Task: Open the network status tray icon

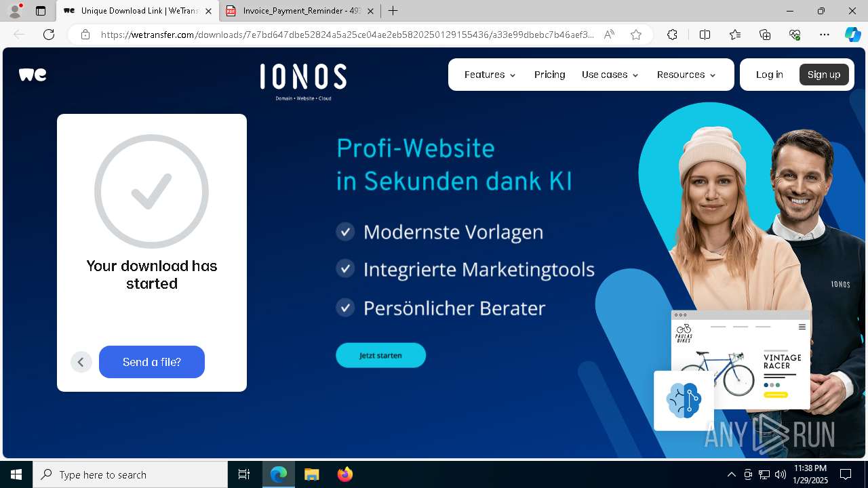Action: (x=764, y=474)
